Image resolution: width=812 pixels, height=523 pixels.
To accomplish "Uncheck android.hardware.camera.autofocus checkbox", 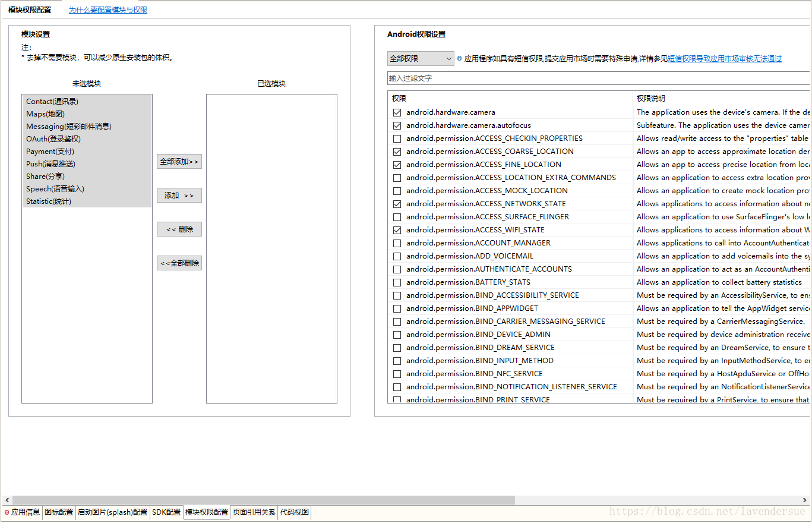I will point(397,125).
